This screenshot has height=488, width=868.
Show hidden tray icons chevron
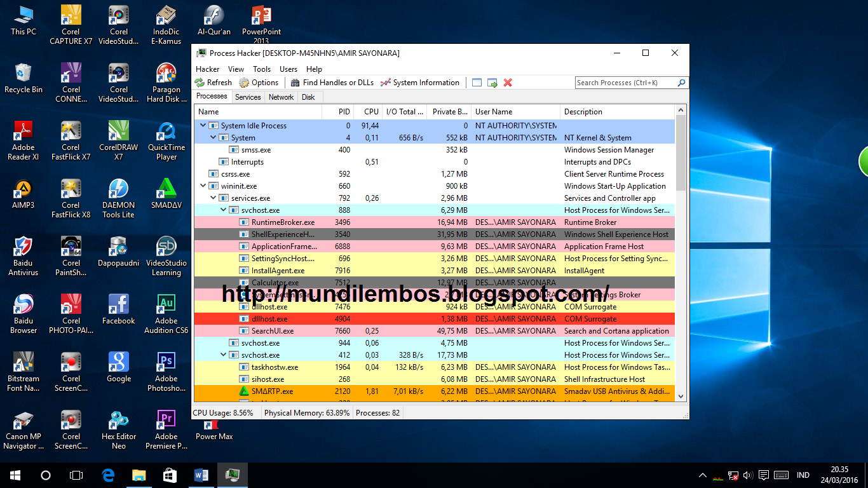tap(703, 475)
